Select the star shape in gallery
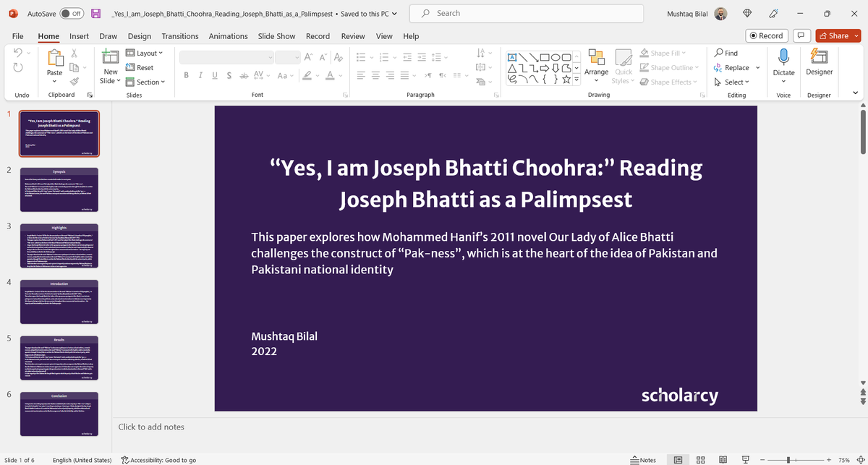The image size is (868, 465). point(566,80)
